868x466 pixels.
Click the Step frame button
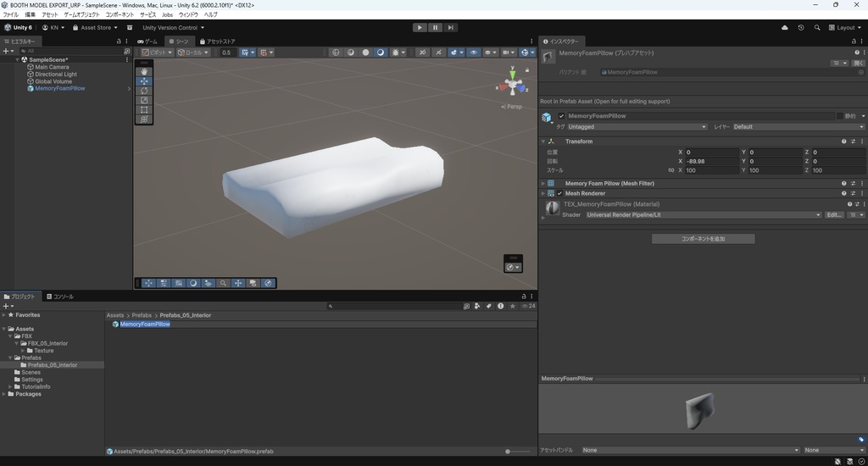click(x=451, y=27)
